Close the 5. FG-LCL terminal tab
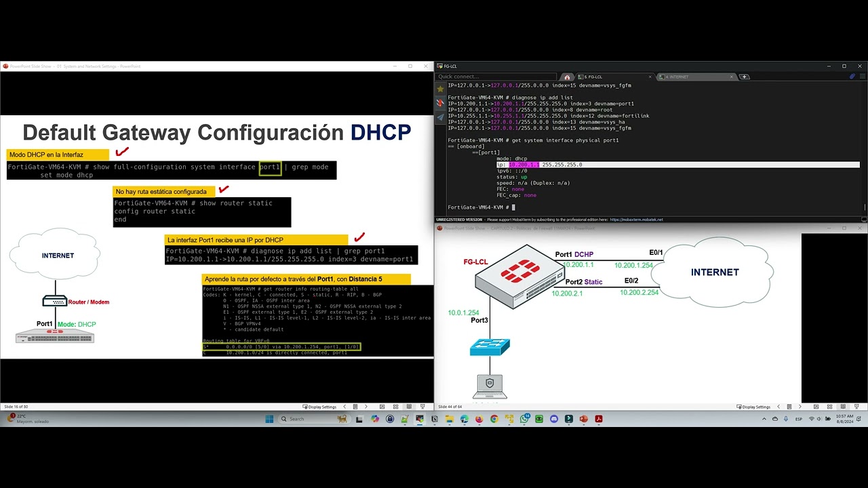Image resolution: width=868 pixels, height=488 pixels. coord(650,77)
